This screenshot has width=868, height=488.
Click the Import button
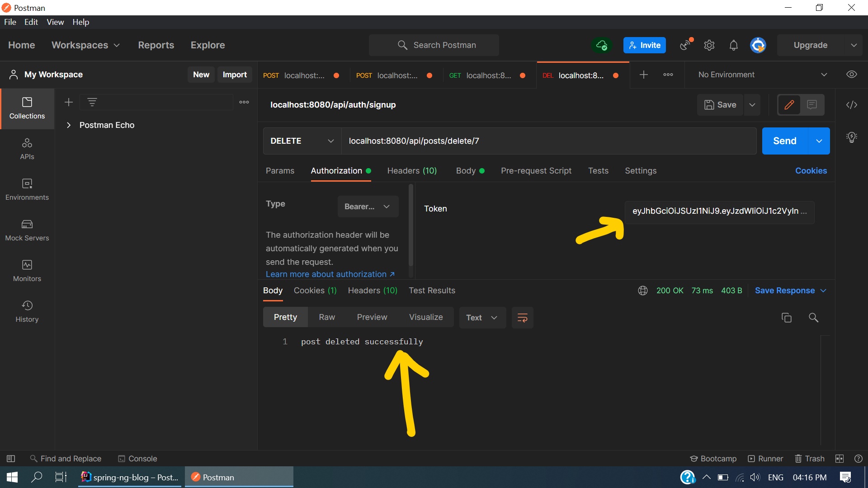[x=235, y=75]
